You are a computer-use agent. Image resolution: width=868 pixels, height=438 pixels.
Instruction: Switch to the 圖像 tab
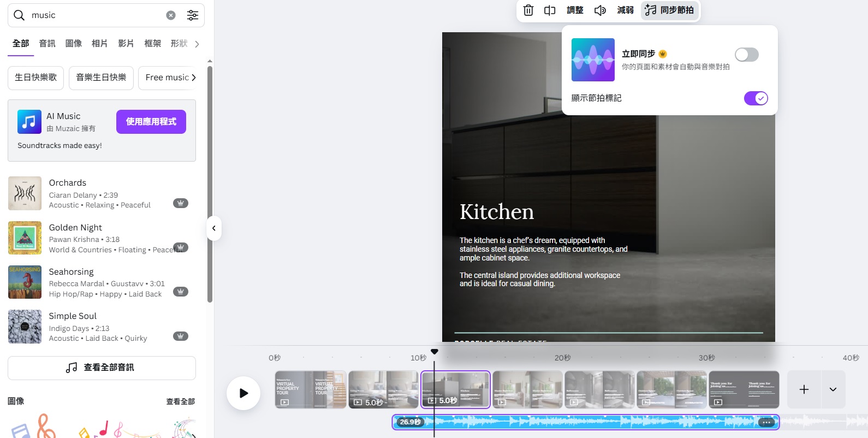point(74,43)
